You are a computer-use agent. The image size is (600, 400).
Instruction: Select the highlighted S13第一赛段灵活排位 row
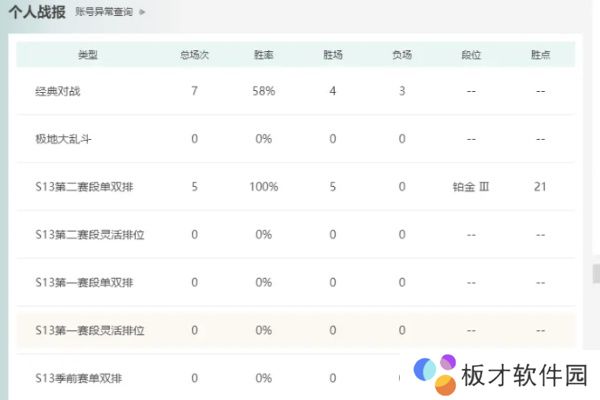click(90, 331)
